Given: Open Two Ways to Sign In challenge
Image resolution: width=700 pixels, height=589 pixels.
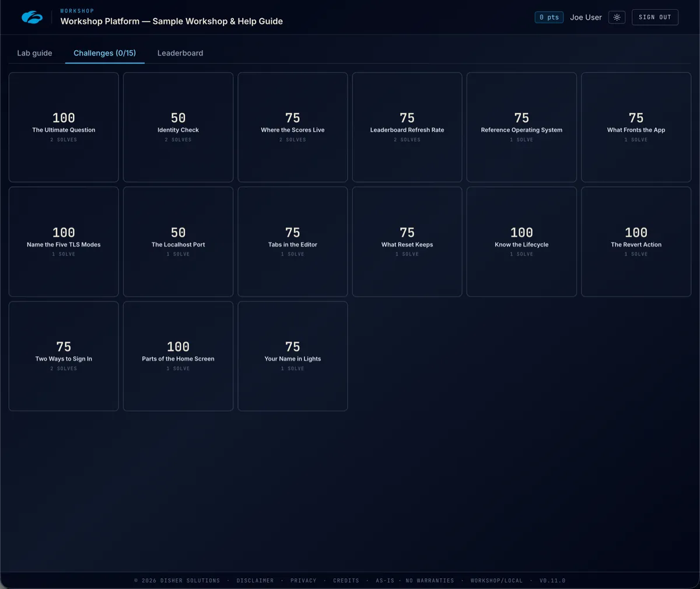Looking at the screenshot, I should click(x=64, y=356).
